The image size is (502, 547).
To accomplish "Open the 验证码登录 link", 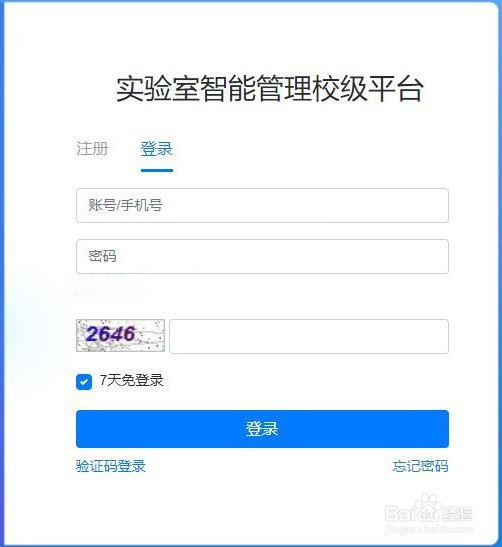I will 111,466.
